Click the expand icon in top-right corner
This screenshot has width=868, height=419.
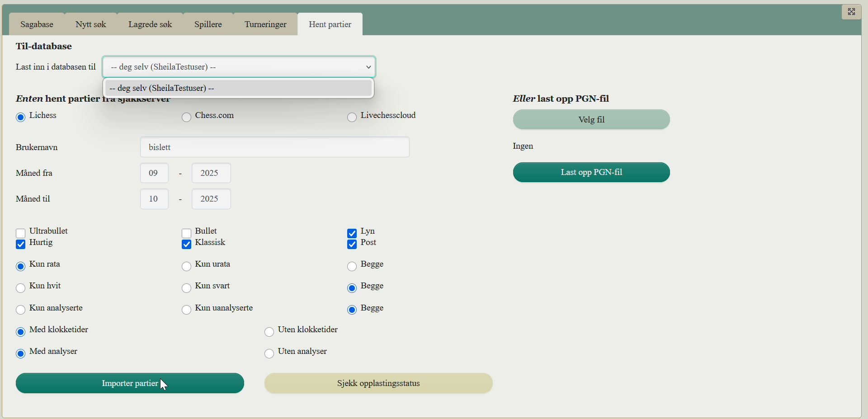(851, 12)
